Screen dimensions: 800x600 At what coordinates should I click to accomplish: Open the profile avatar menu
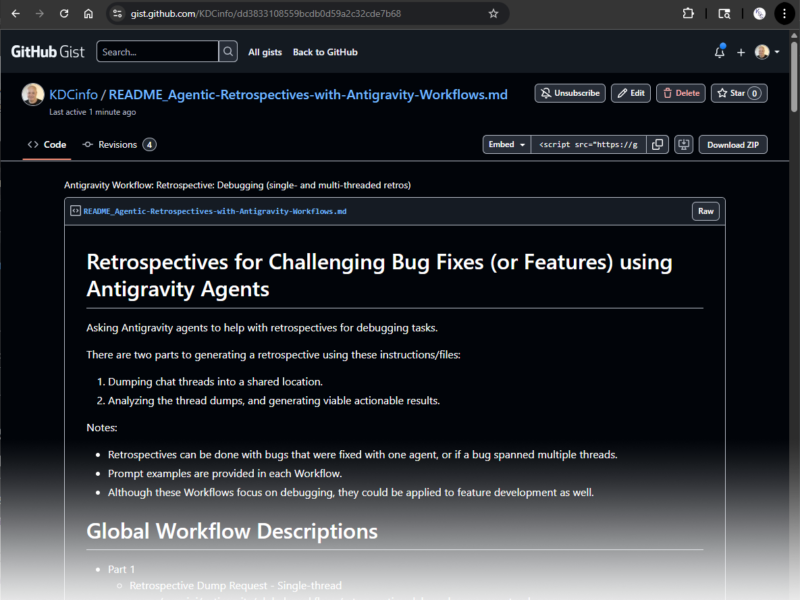pyautogui.click(x=763, y=51)
